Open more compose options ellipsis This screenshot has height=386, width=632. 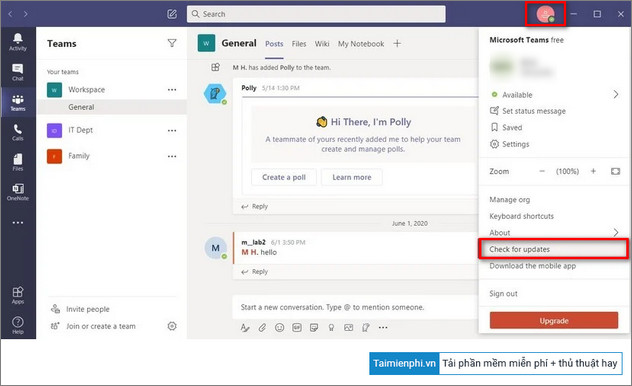(x=383, y=328)
